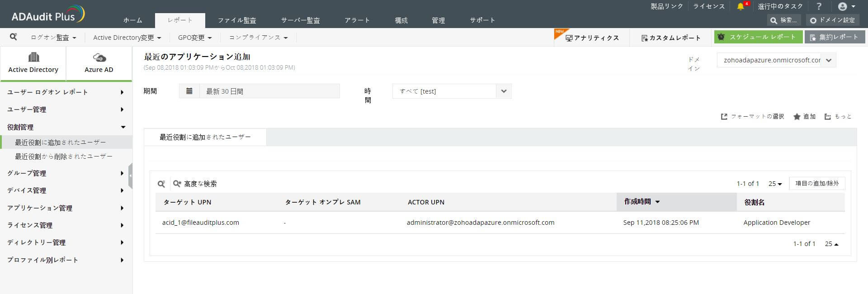Click the 役割名 column header

(754, 202)
